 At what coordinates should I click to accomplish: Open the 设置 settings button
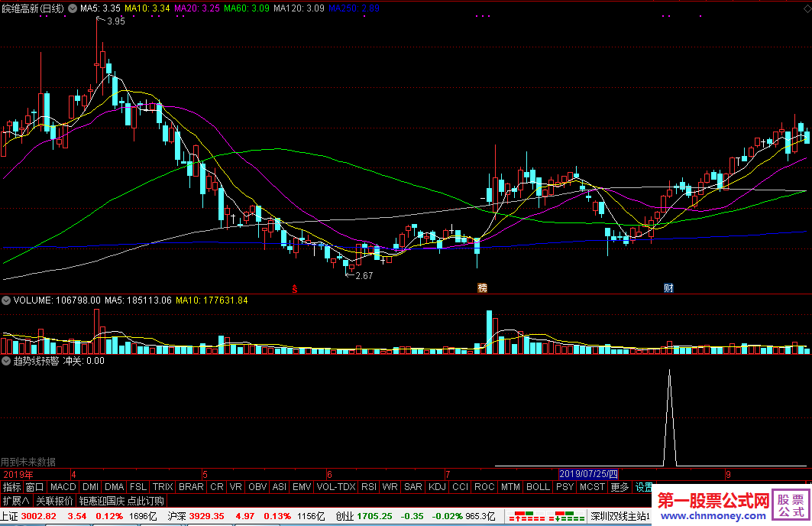coord(644,487)
